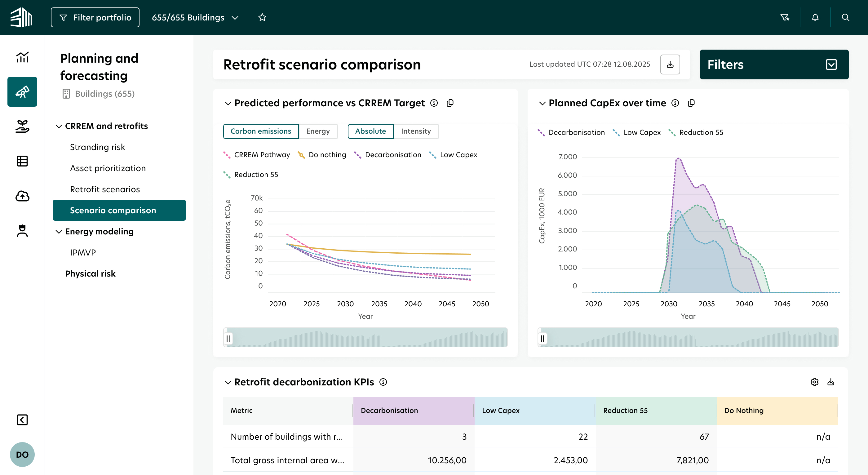Screen dimensions: 868x475
Task: Open Asset prioritization page
Action: 108,168
